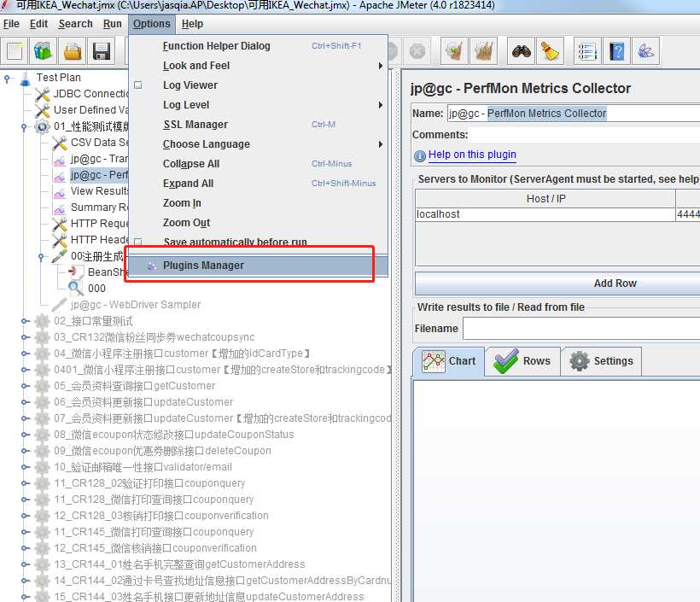Click the Plugins Manager feather toolbar icon

tap(645, 51)
